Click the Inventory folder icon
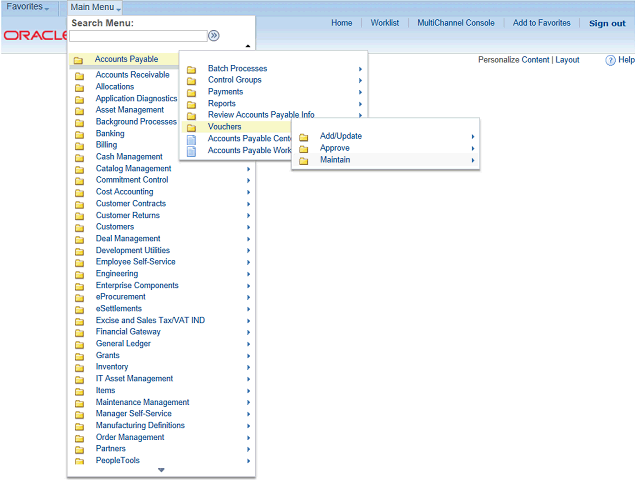Screen dimensions: 640x480 point(80,368)
